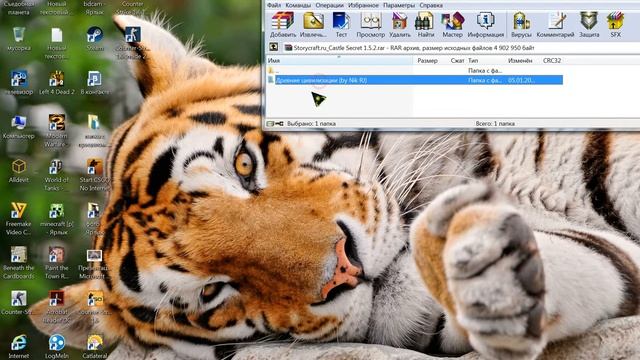Open the Избранное menu

click(363, 5)
